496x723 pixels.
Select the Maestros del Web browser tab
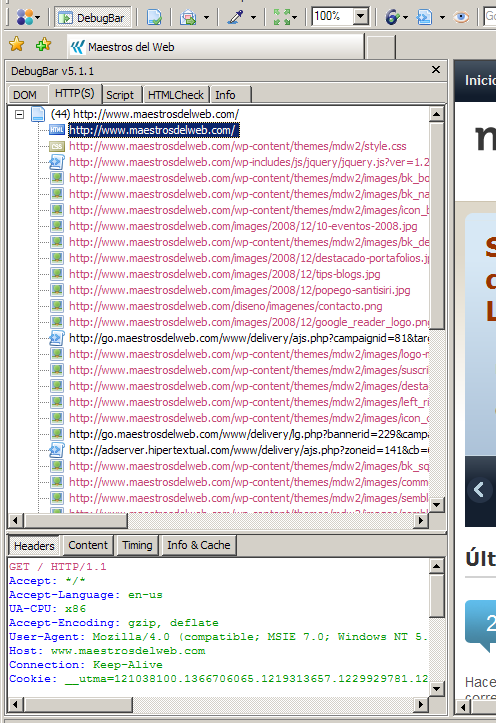coord(216,47)
